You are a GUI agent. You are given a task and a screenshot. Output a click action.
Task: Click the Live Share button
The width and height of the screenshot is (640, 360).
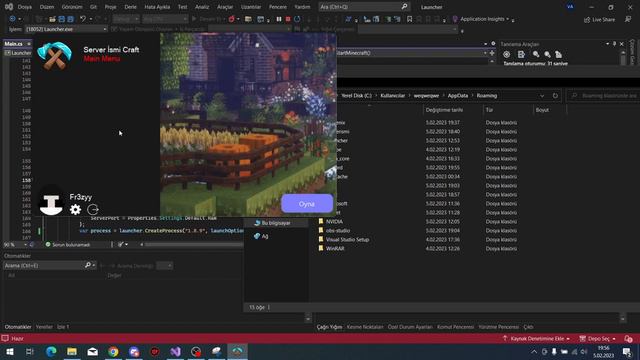tap(599, 20)
